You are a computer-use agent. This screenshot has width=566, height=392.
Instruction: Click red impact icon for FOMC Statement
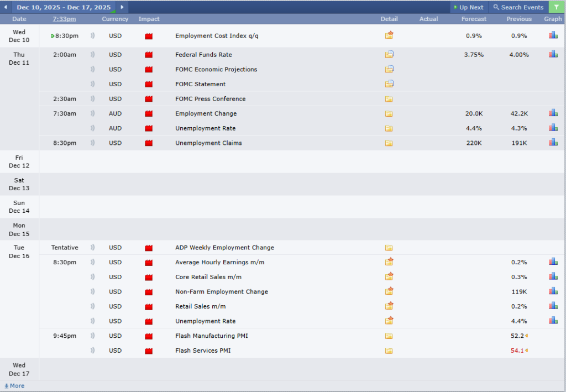148,84
